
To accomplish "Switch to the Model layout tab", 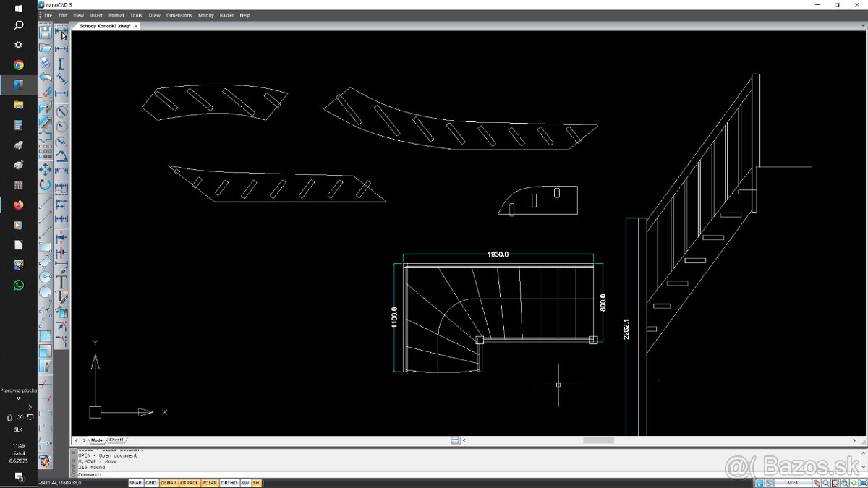I will pyautogui.click(x=97, y=440).
